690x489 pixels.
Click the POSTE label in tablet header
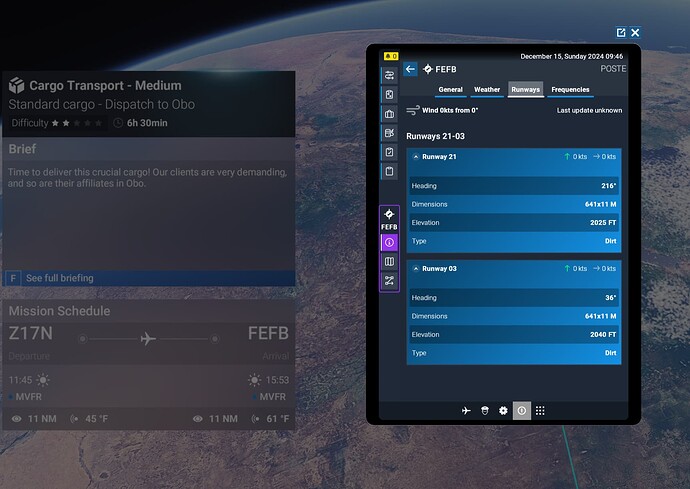coord(613,69)
